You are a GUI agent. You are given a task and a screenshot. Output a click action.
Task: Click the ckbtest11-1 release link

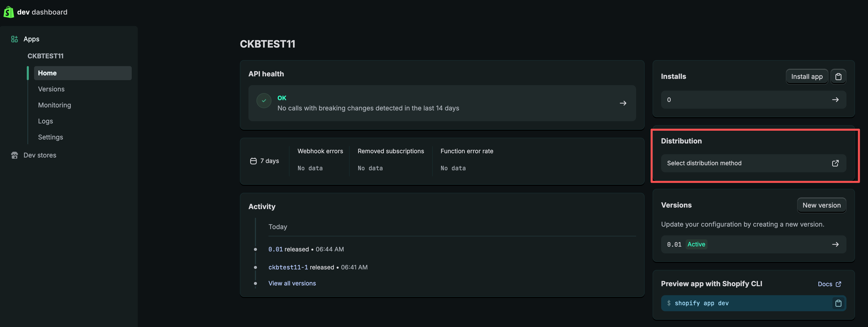(288, 267)
